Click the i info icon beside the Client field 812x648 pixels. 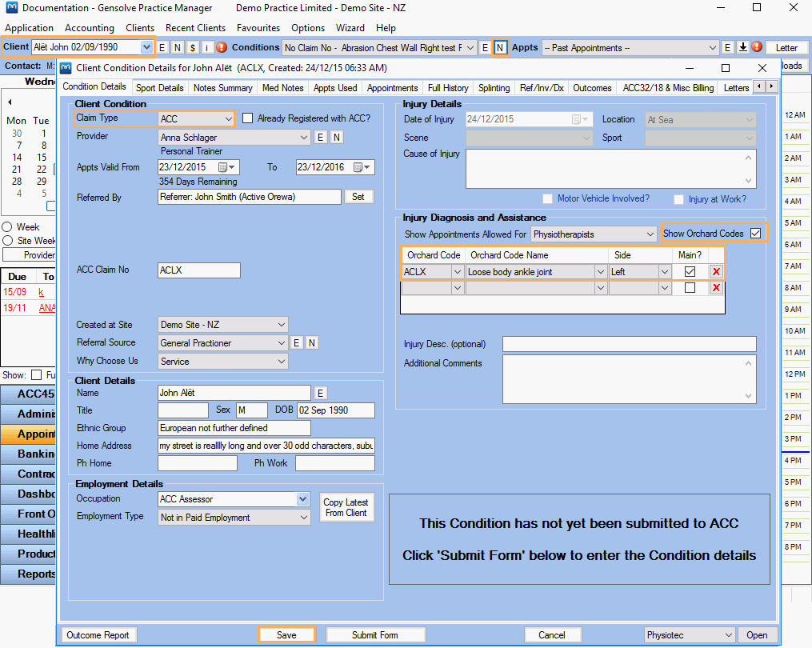point(206,48)
